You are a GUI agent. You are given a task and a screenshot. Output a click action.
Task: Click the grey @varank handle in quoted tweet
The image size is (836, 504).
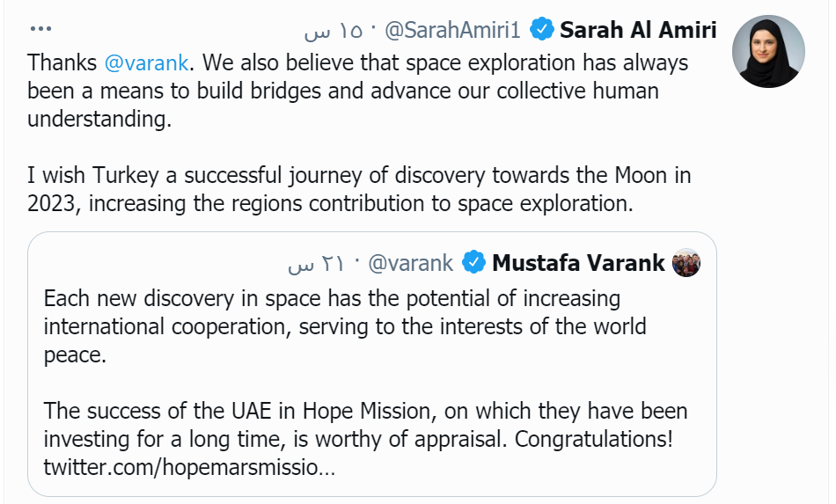tap(410, 262)
